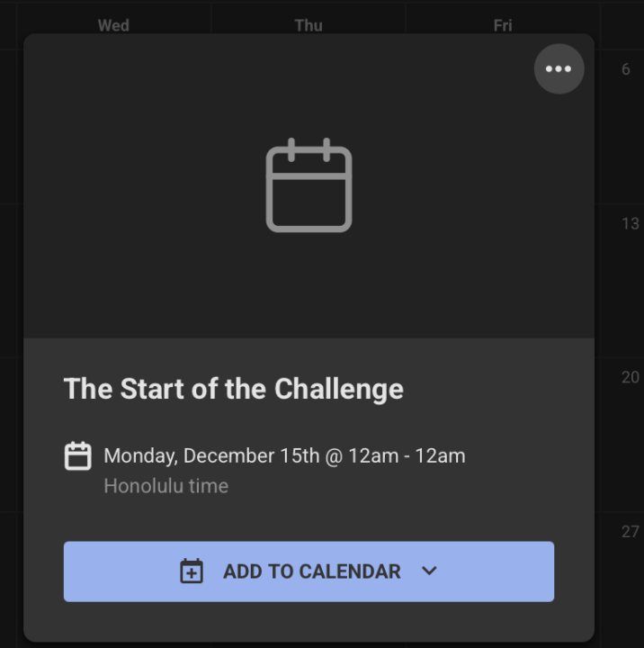Pick day 13 in the background calendar
644x648 pixels.
click(x=630, y=223)
